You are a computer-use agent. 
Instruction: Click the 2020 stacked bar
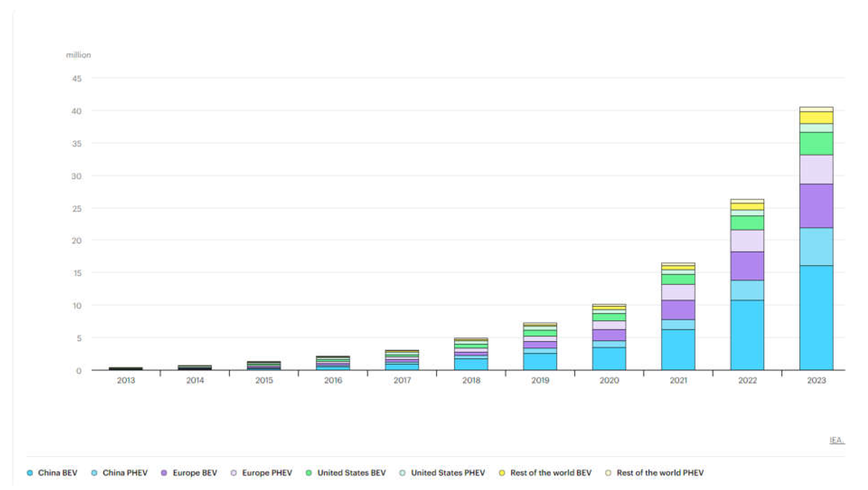coord(609,337)
